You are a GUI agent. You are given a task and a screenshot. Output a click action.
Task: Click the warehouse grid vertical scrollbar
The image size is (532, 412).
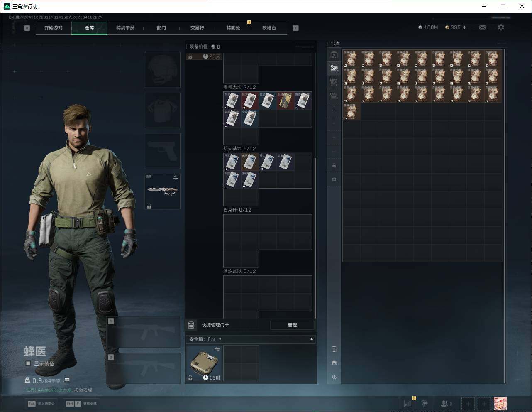pyautogui.click(x=505, y=216)
